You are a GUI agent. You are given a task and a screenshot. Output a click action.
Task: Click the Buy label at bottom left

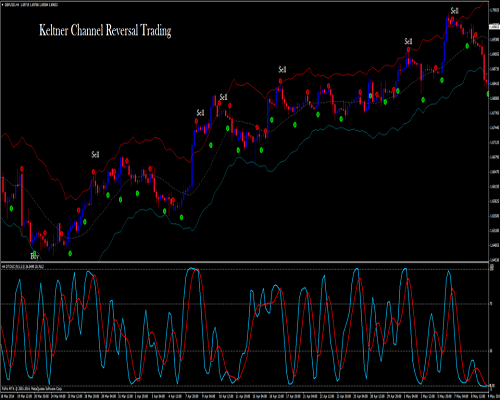[x=34, y=256]
